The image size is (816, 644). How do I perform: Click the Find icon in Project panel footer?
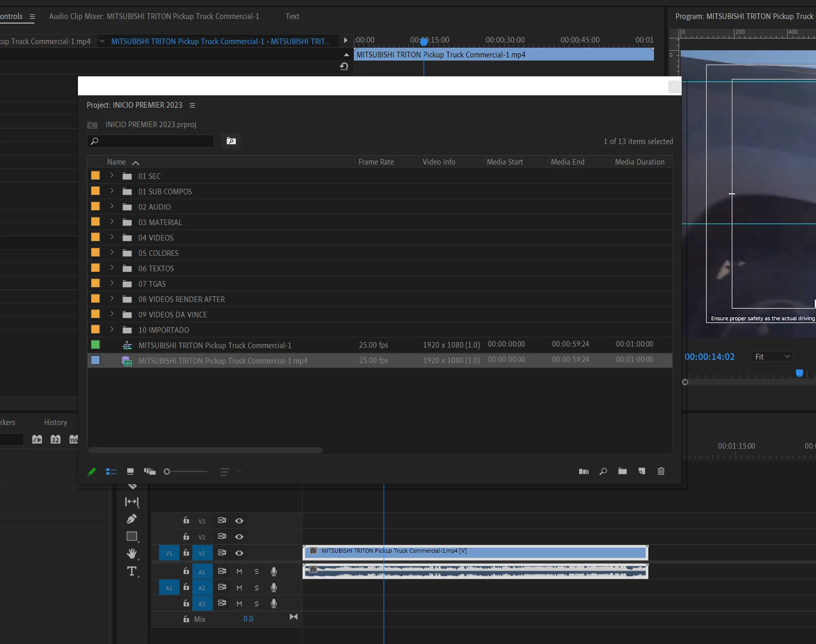[x=603, y=472]
